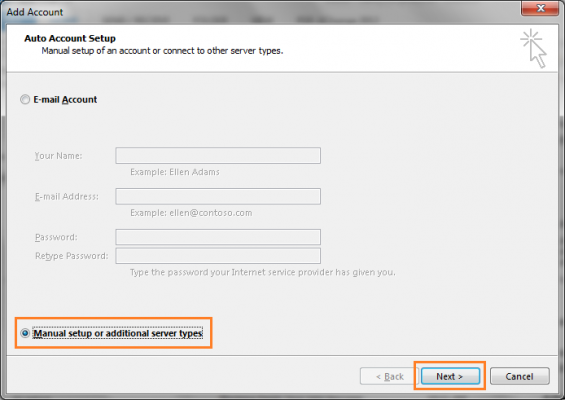Click the < Back button
Screen dimensions: 565x400
pos(389,376)
